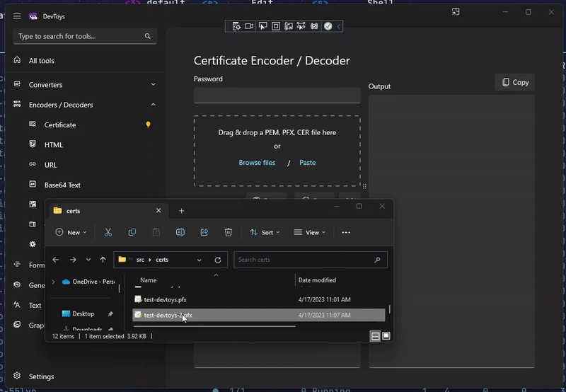Expand the Converters group
566x392 pixels.
[153, 84]
